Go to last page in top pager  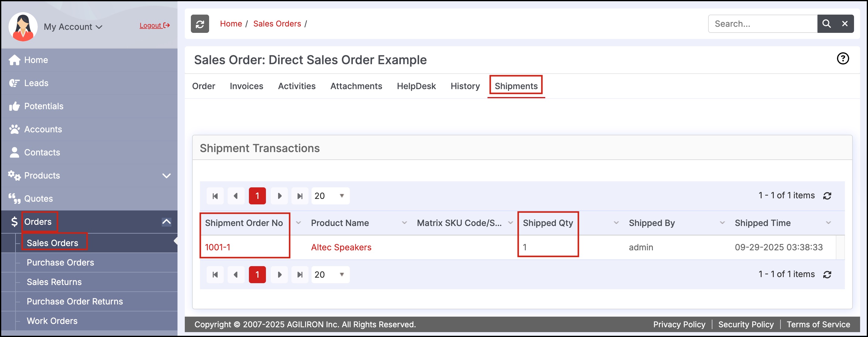300,196
